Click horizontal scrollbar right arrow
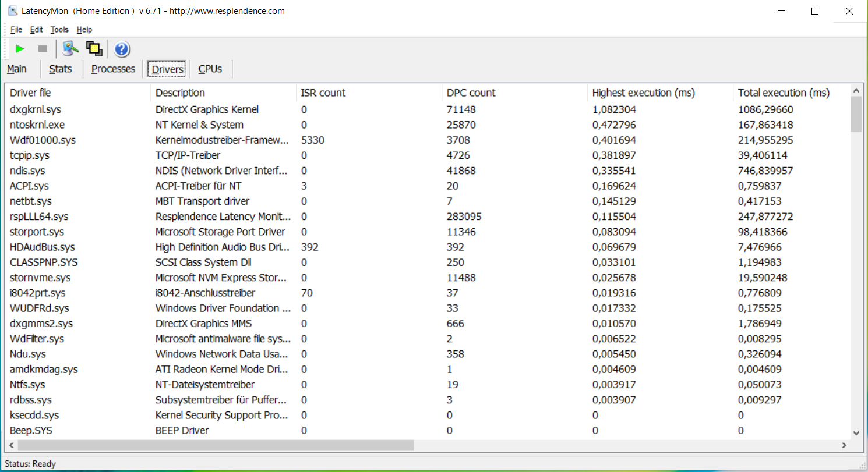Image resolution: width=868 pixels, height=472 pixels. [844, 445]
